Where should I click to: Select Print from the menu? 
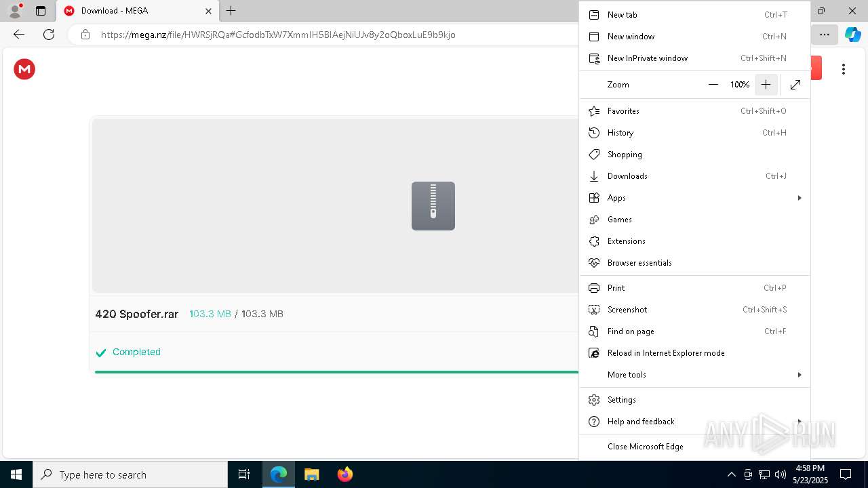694,288
